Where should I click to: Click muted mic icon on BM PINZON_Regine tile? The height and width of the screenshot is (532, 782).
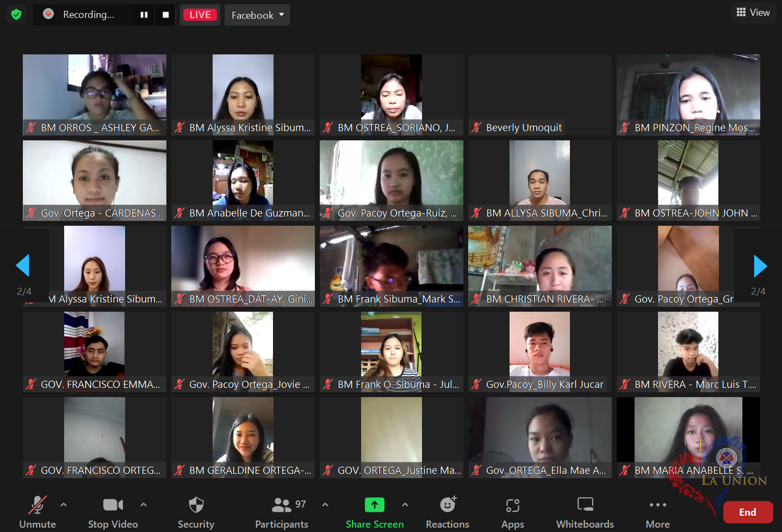pos(625,128)
